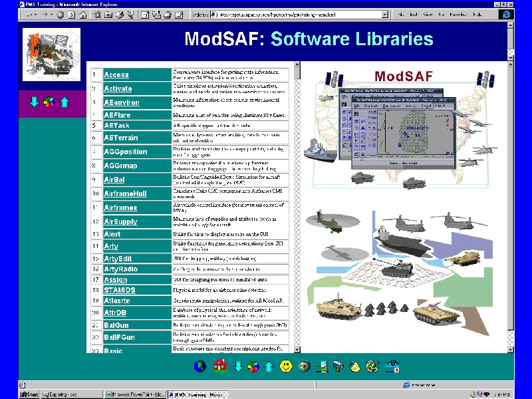The image size is (532, 399).
Task: Open the Favorites menu
Action: coord(458,15)
